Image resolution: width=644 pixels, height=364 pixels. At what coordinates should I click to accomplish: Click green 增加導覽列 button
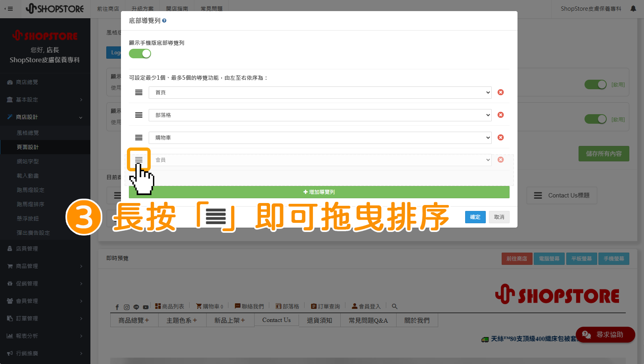click(x=319, y=192)
